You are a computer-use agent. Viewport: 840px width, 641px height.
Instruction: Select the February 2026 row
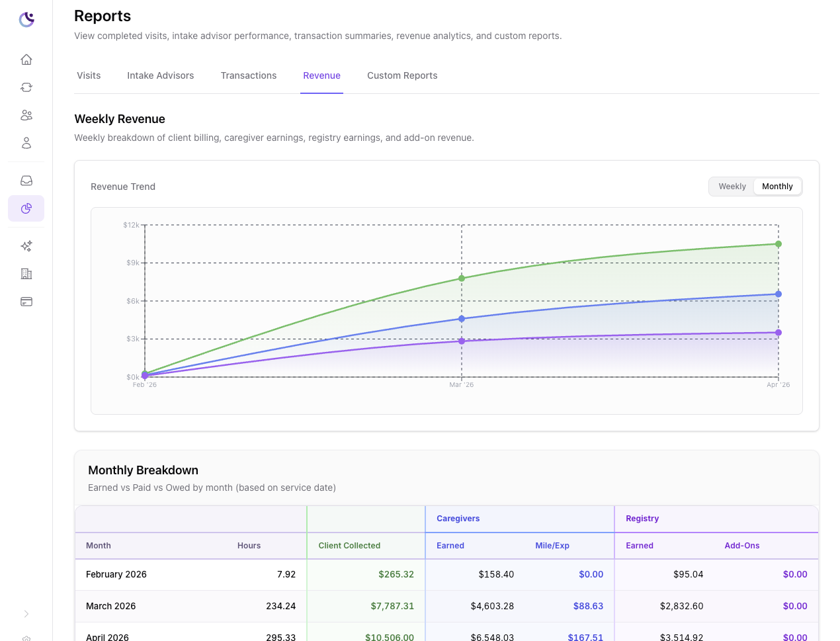(x=446, y=574)
